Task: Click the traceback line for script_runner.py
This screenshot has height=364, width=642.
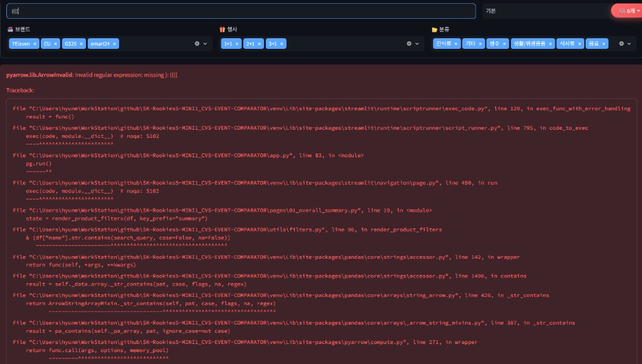Action: [x=300, y=128]
